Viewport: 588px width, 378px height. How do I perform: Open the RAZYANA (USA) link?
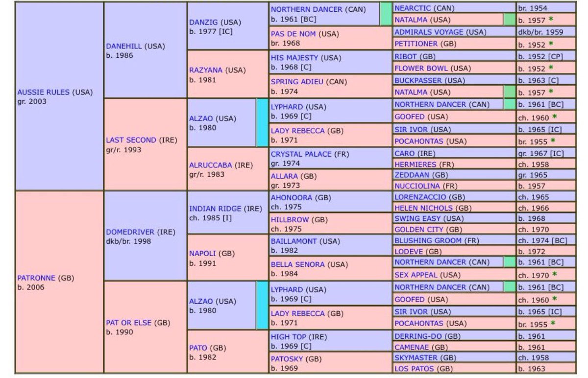[217, 70]
